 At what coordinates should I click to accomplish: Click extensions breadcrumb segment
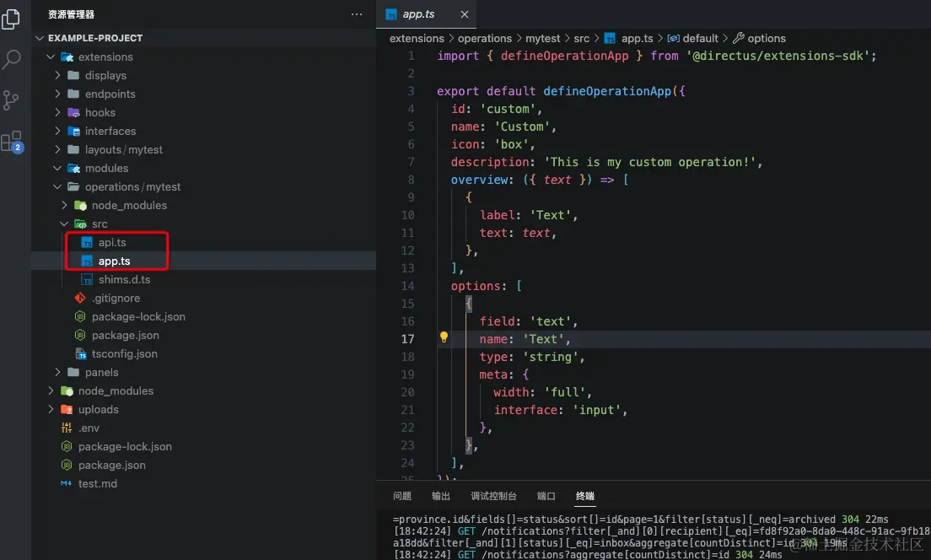click(x=417, y=38)
